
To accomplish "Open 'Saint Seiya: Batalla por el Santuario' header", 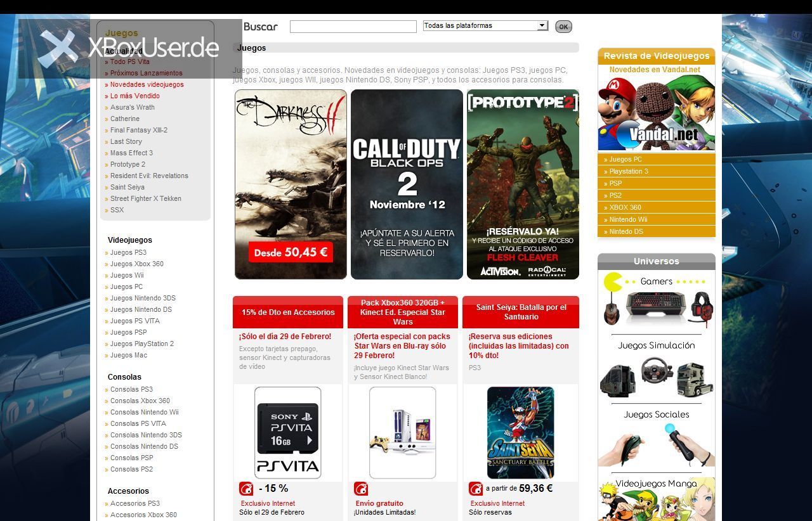I will coord(521,312).
